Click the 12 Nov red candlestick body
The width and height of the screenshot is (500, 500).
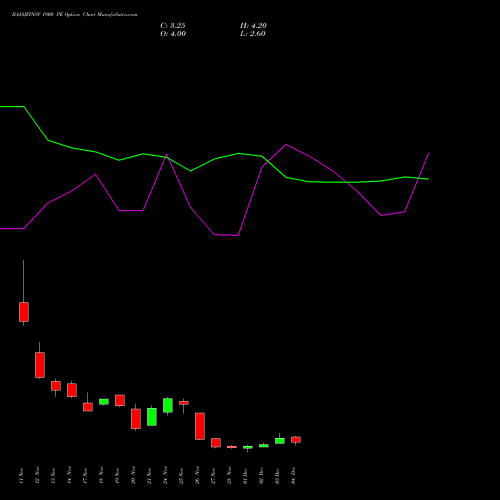point(40,365)
